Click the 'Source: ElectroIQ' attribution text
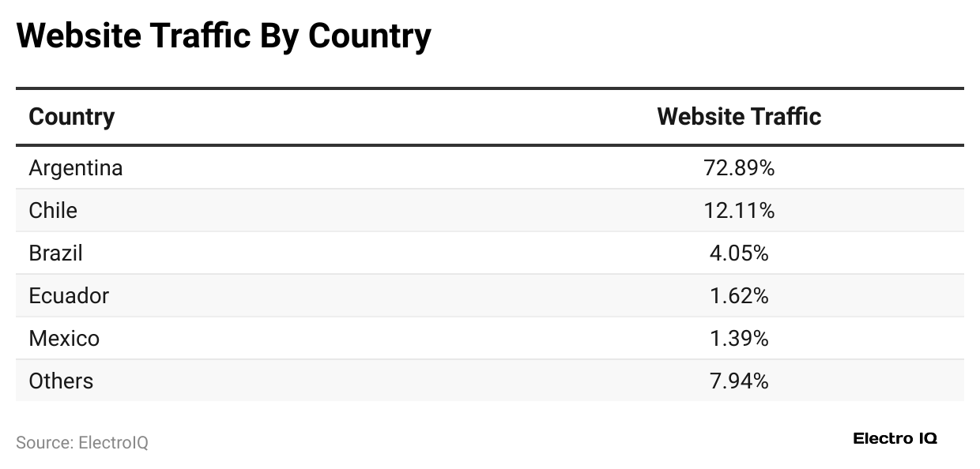The height and width of the screenshot is (469, 980). pos(82,443)
